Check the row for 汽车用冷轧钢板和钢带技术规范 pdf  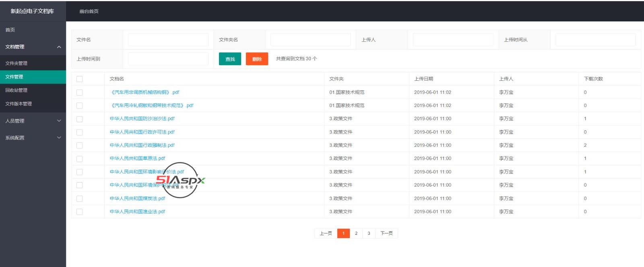coord(80,106)
